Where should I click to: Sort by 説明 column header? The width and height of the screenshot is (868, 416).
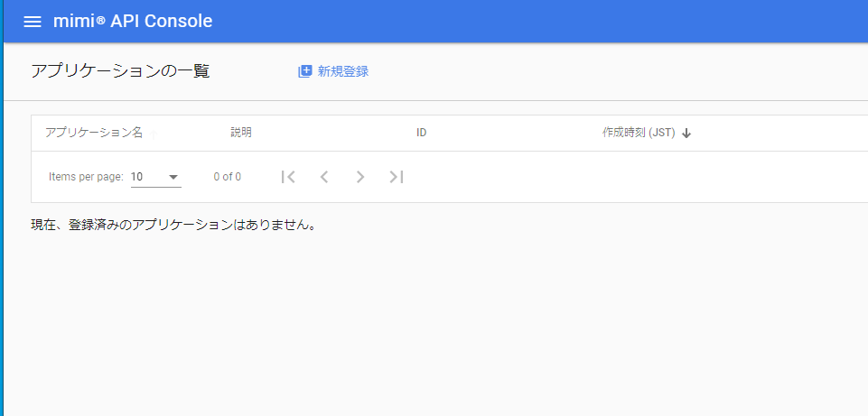tap(241, 133)
